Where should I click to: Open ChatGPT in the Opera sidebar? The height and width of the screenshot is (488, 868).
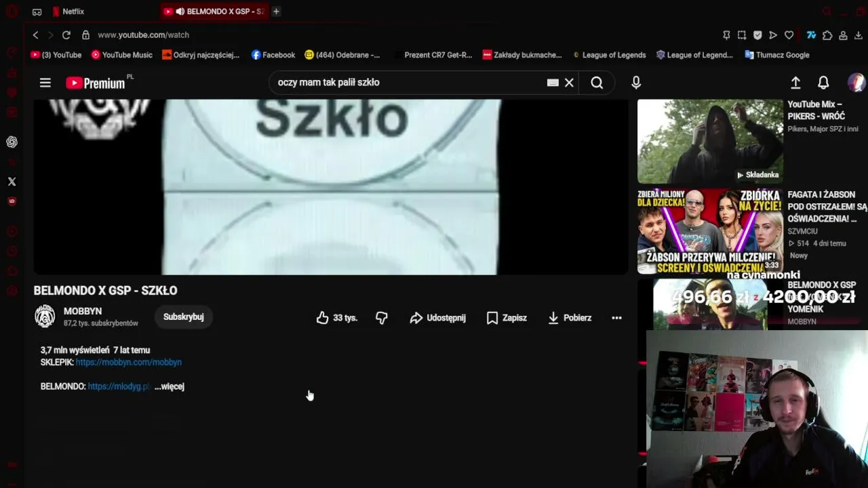click(x=12, y=142)
